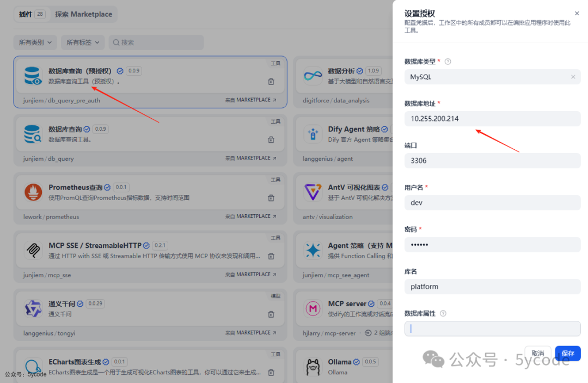Click the hjlarry / mcp-server text

click(329, 333)
